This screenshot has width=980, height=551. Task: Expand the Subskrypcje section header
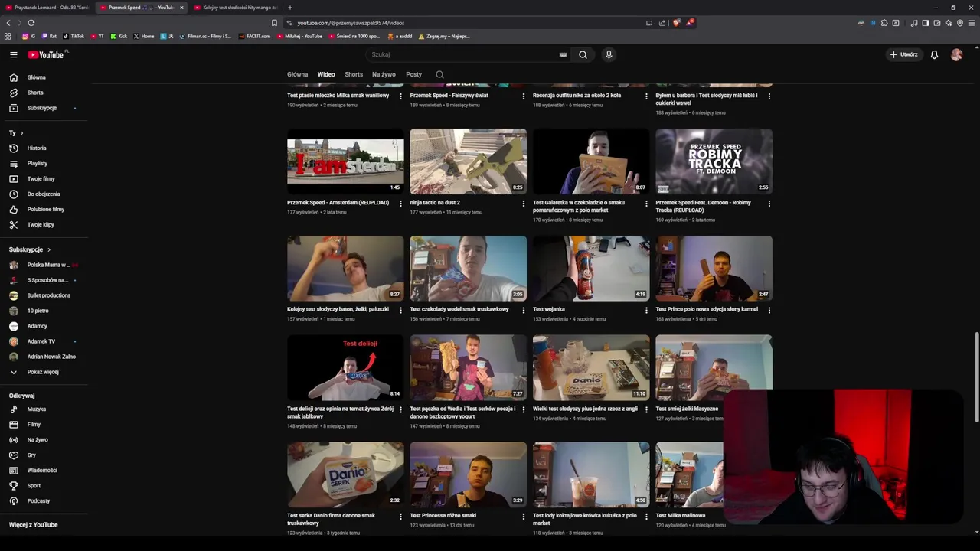[x=30, y=249]
